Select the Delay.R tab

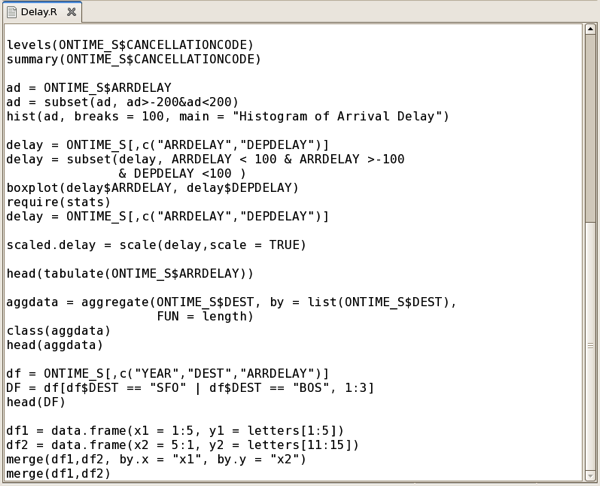coord(41,12)
